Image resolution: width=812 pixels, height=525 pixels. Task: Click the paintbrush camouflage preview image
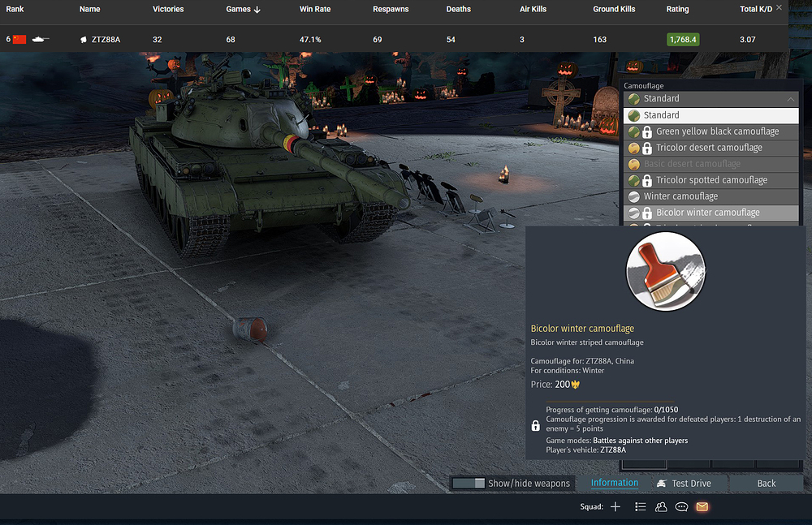point(666,271)
